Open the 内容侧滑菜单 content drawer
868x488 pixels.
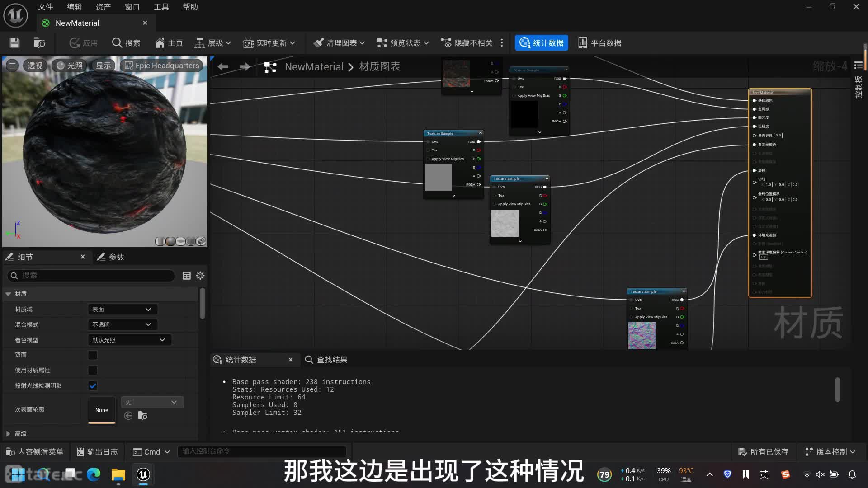click(34, 452)
